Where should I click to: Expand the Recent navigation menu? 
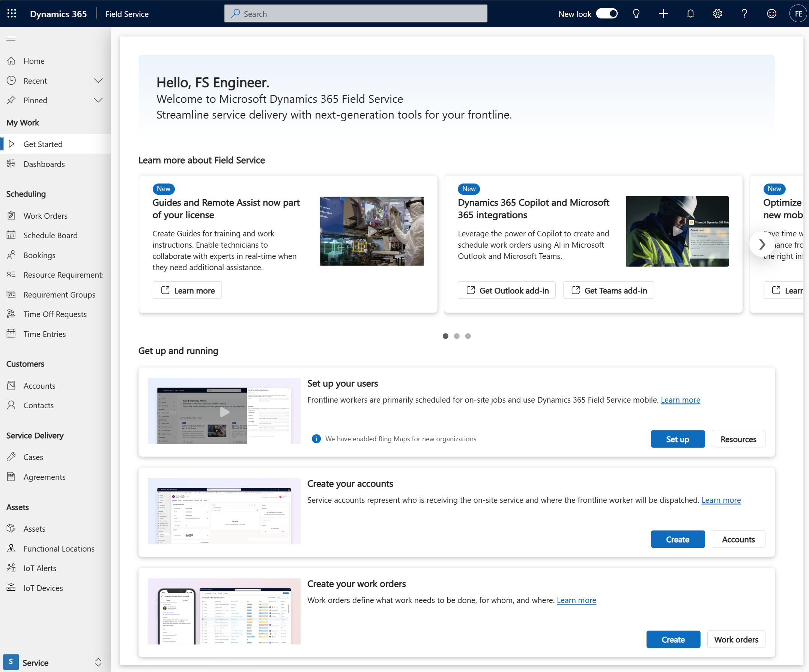click(99, 80)
